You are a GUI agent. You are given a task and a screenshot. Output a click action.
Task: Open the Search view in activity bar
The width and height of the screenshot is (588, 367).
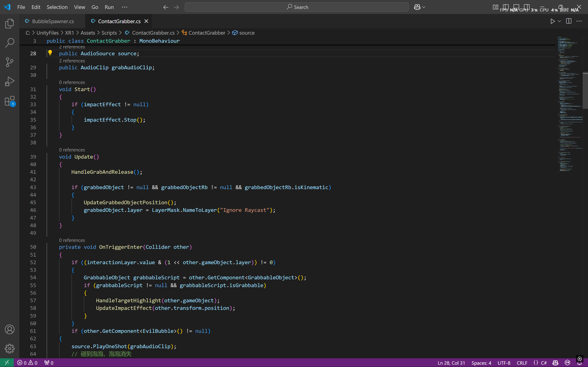click(9, 43)
